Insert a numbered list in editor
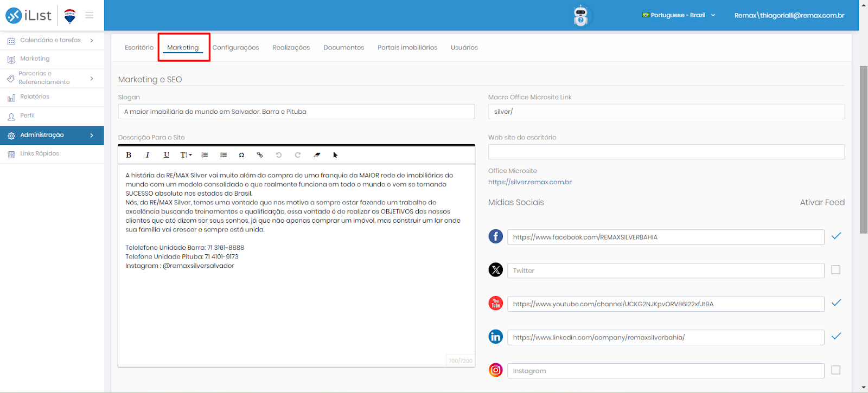The width and height of the screenshot is (868, 393). pyautogui.click(x=205, y=155)
